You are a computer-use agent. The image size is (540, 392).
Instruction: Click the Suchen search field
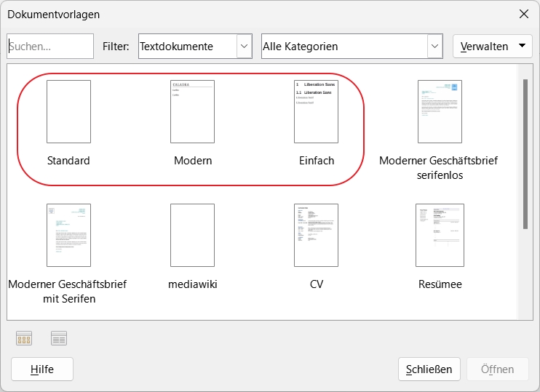click(51, 47)
